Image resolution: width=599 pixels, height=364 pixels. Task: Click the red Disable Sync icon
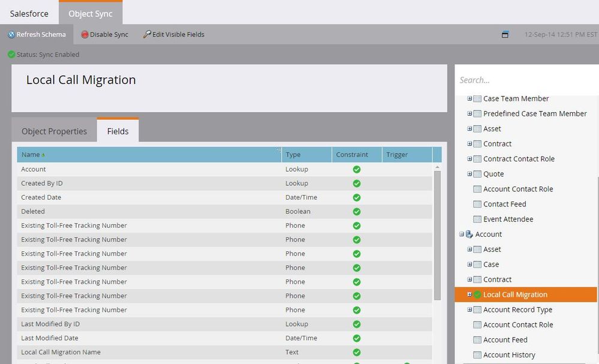(x=85, y=35)
